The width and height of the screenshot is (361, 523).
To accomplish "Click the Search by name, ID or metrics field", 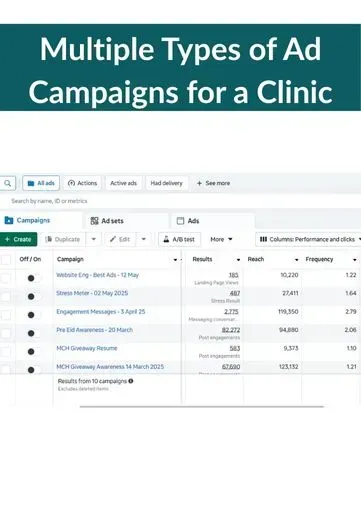I will pyautogui.click(x=49, y=201).
